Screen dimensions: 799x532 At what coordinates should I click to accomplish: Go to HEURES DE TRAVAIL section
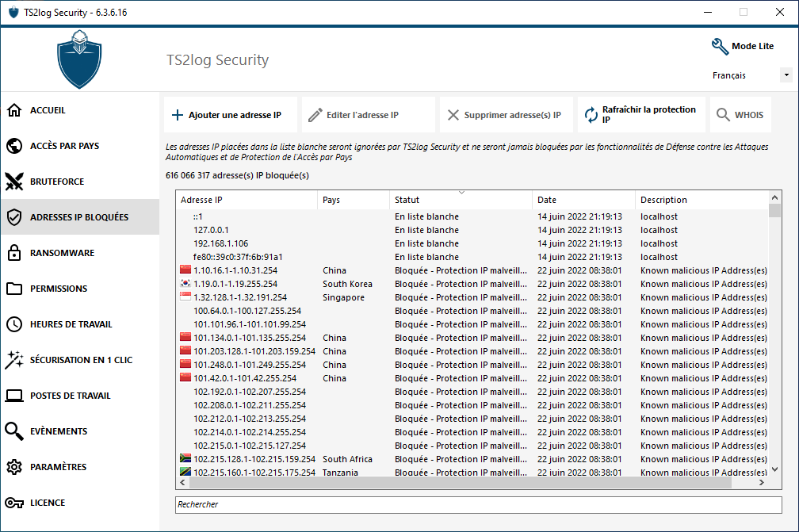click(80, 324)
